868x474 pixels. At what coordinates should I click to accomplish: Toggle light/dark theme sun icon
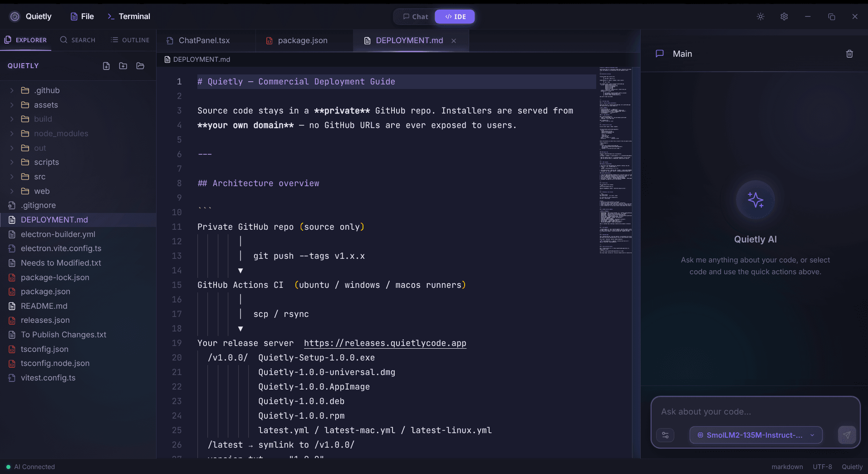(760, 16)
